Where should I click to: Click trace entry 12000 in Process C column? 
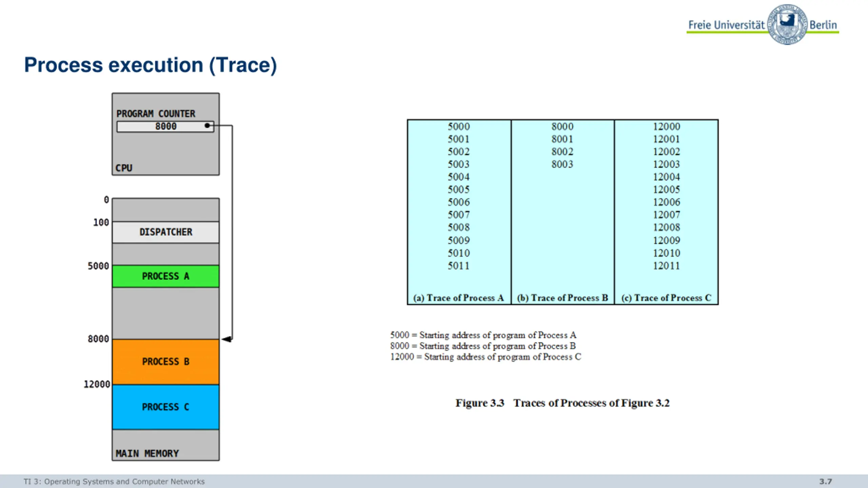(x=667, y=127)
